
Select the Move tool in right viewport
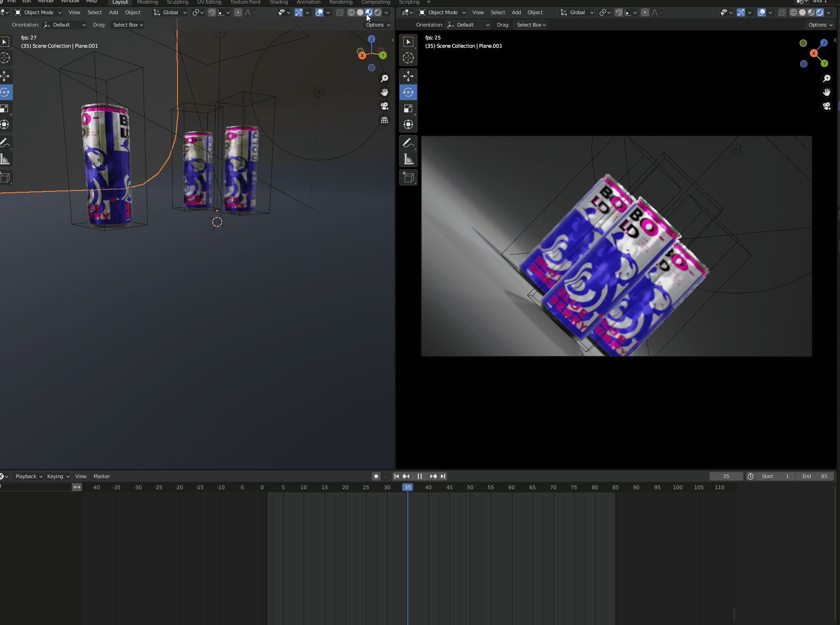[408, 76]
